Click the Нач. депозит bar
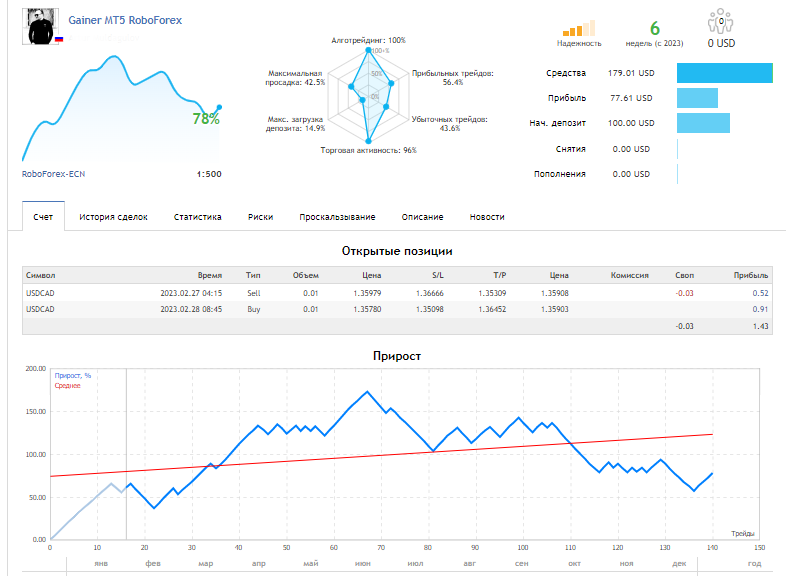The image size is (786, 576). pyautogui.click(x=703, y=123)
